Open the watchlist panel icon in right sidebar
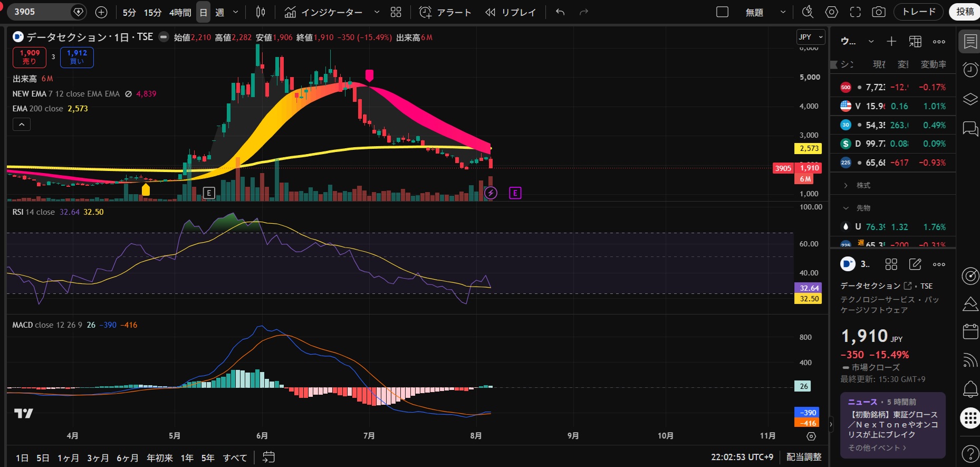 (x=971, y=42)
